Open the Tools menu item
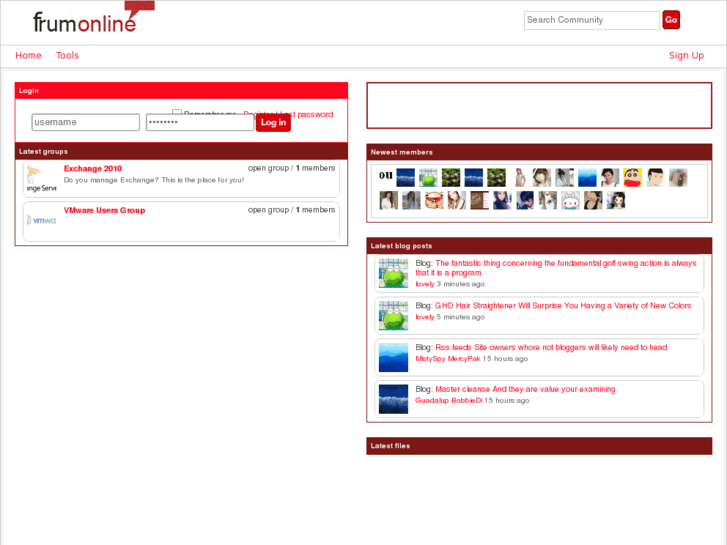 click(x=68, y=56)
